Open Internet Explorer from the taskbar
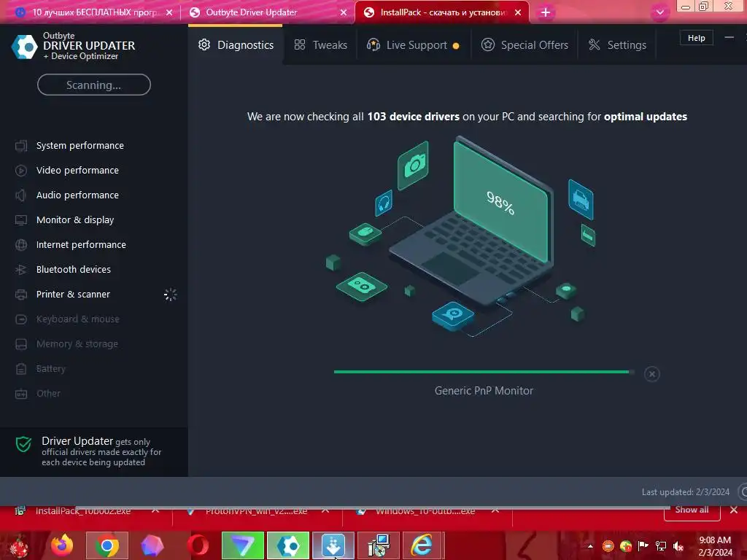This screenshot has width=747, height=560. tap(422, 545)
